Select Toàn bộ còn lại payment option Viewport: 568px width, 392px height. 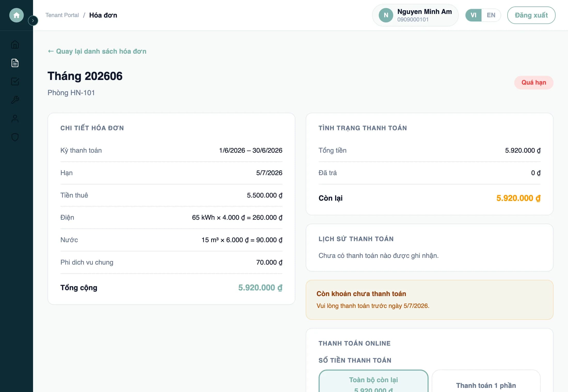click(x=373, y=381)
